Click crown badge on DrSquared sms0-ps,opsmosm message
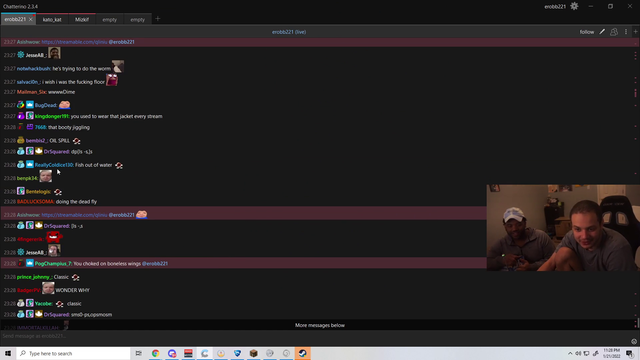The width and height of the screenshot is (640, 360). [x=39, y=314]
